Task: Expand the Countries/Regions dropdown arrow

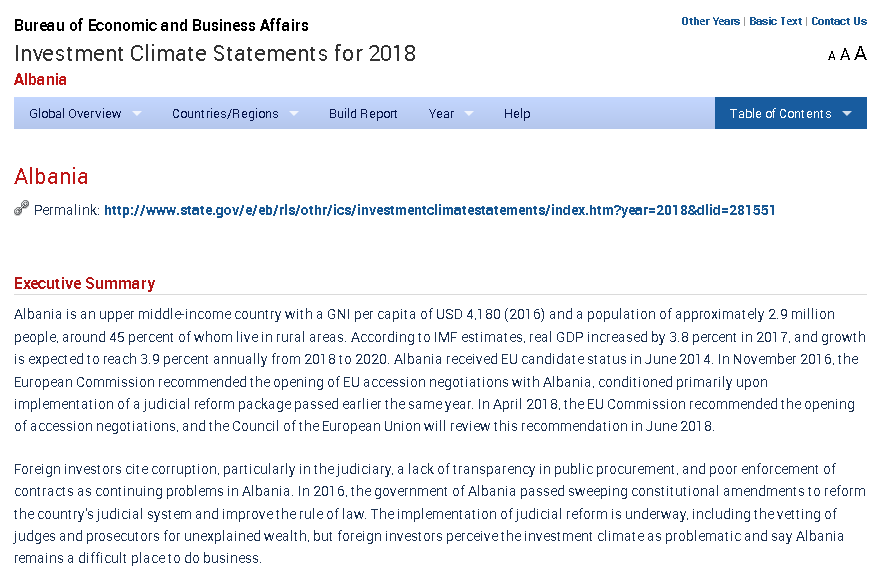Action: (294, 114)
